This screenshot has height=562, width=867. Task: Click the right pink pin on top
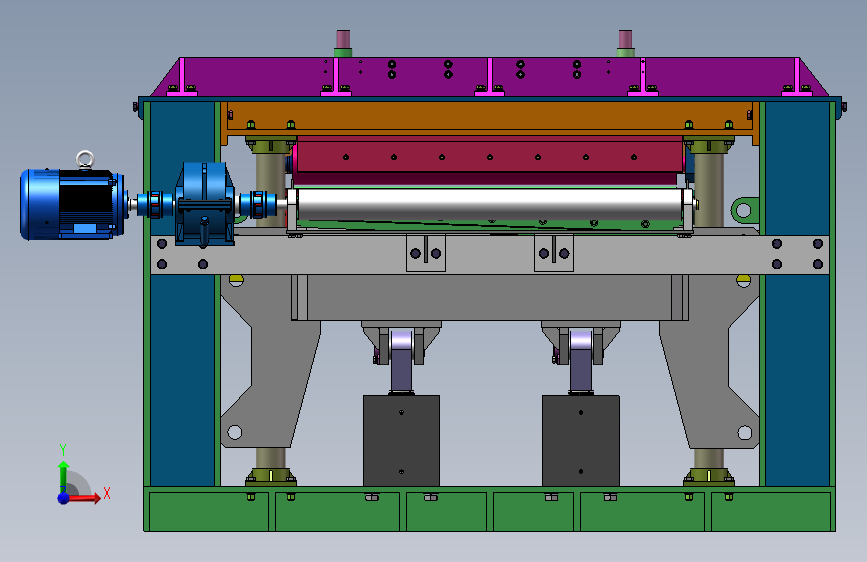point(625,39)
